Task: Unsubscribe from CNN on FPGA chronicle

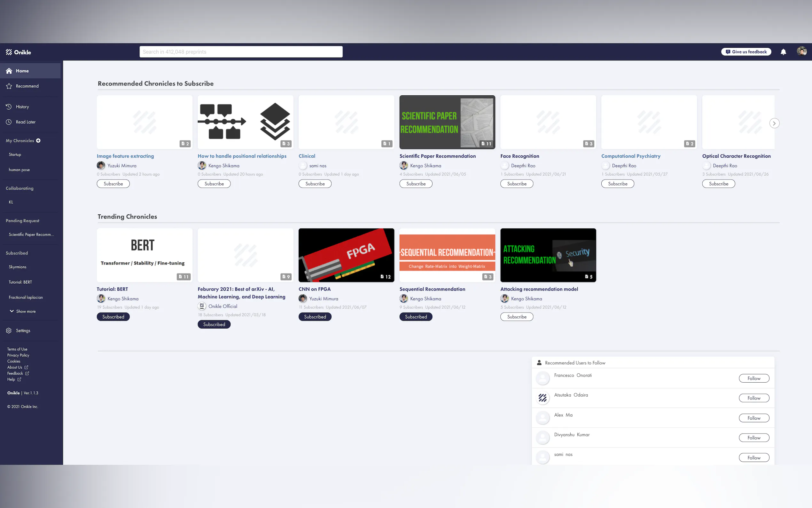Action: 315,317
